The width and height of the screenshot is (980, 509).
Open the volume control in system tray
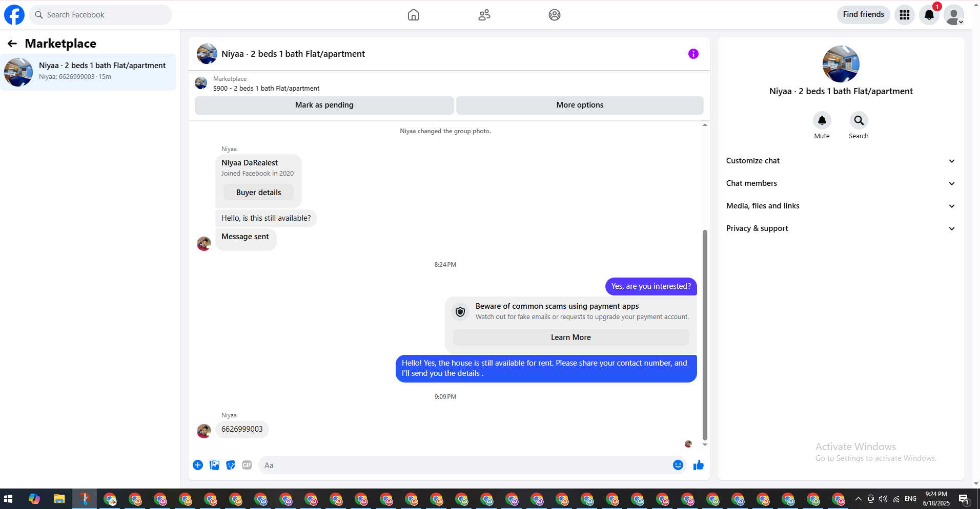coord(883,499)
